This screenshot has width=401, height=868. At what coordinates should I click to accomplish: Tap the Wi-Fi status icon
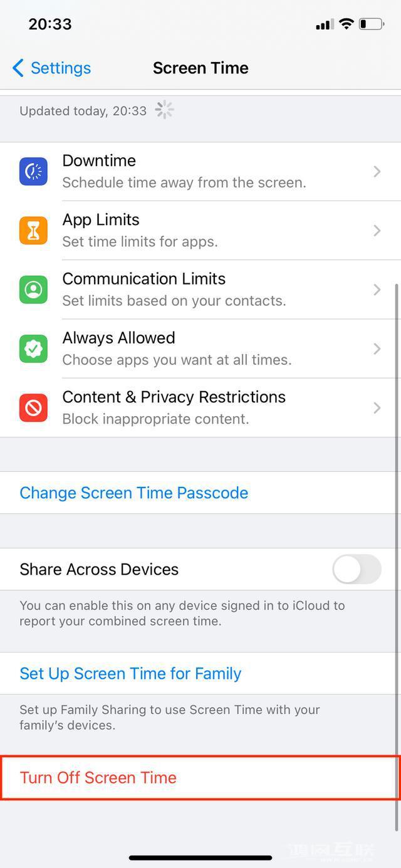pyautogui.click(x=346, y=24)
